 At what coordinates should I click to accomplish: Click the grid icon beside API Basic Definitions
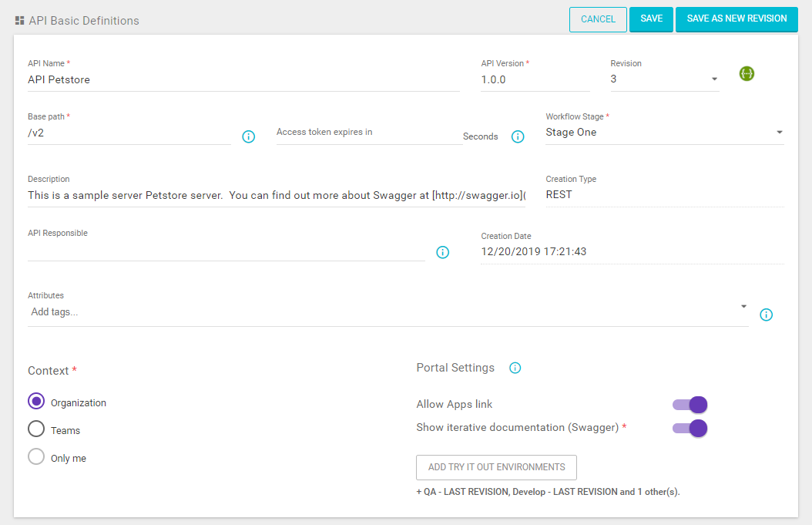click(x=19, y=21)
